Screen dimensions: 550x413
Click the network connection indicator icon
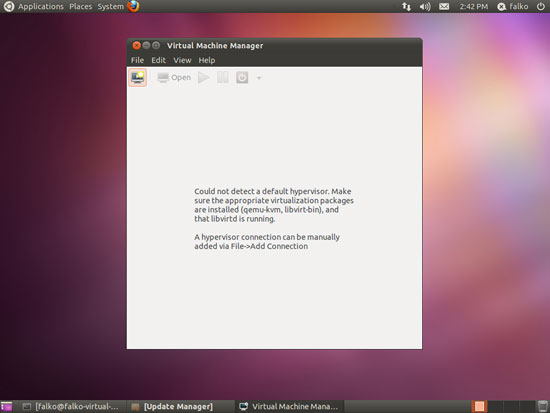click(406, 6)
